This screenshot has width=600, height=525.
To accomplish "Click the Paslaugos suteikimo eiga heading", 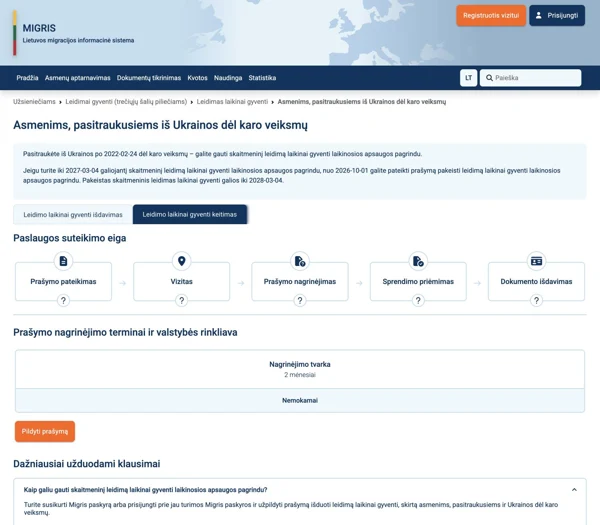I will pyautogui.click(x=70, y=238).
